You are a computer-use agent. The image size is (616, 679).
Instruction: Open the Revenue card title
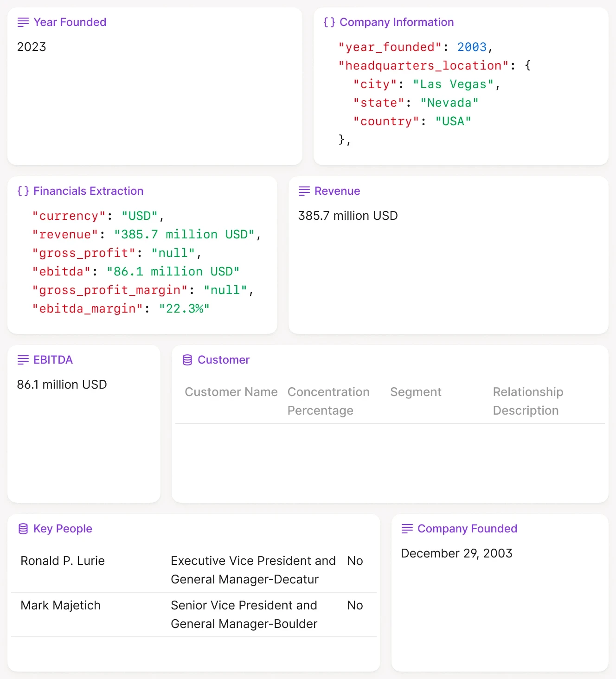click(x=337, y=191)
